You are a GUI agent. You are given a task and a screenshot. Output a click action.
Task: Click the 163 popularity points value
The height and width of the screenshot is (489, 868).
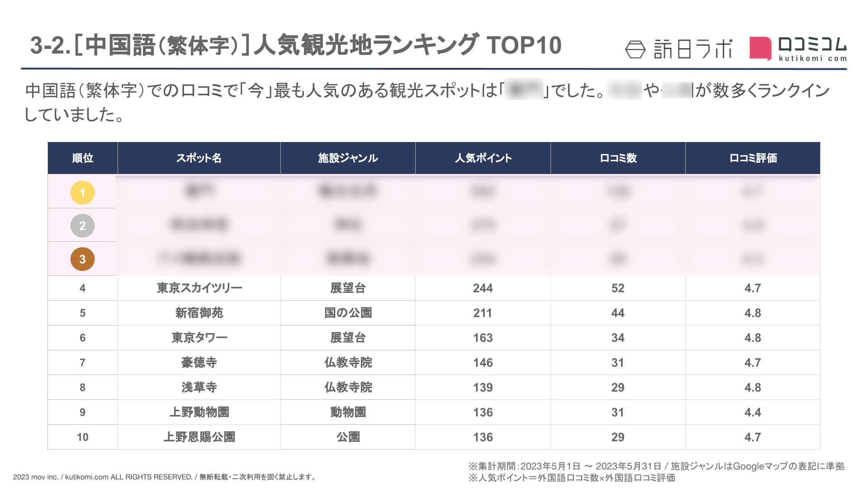point(483,338)
